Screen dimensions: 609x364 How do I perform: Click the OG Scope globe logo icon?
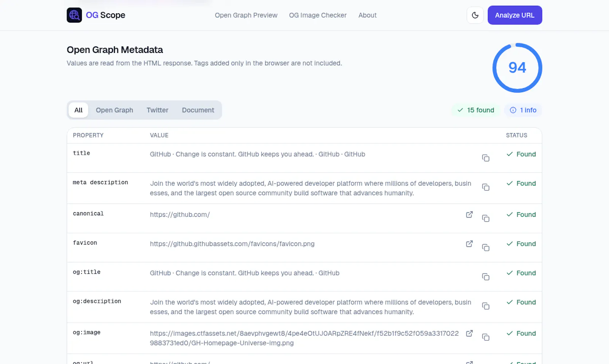point(74,15)
